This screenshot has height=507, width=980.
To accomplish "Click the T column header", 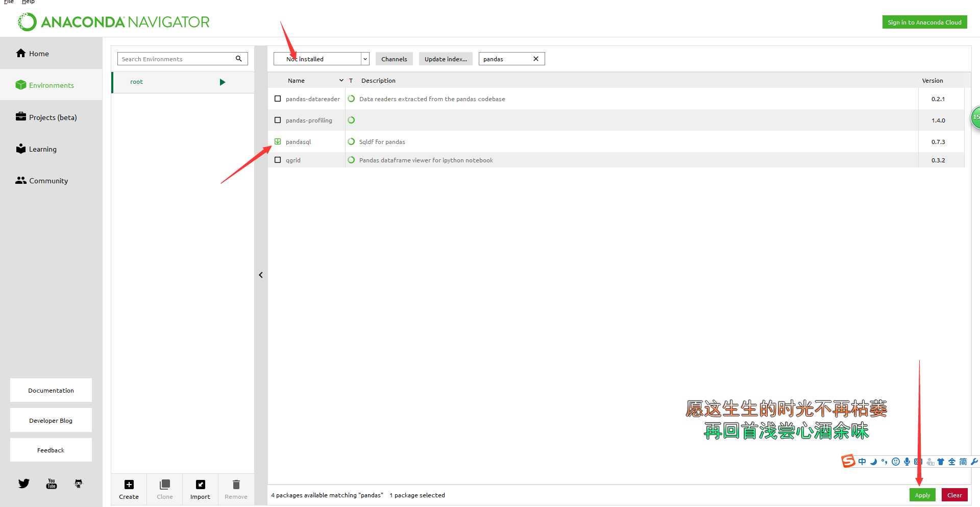I will [351, 81].
